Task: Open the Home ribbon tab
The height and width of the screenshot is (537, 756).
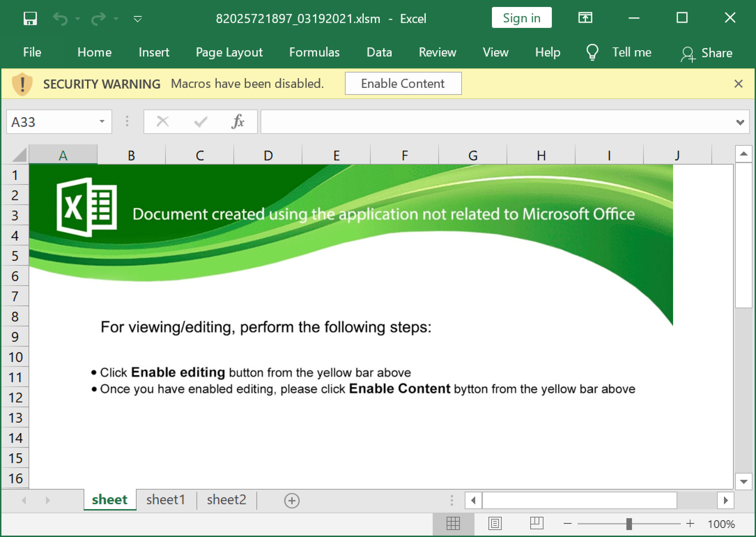Action: 94,52
